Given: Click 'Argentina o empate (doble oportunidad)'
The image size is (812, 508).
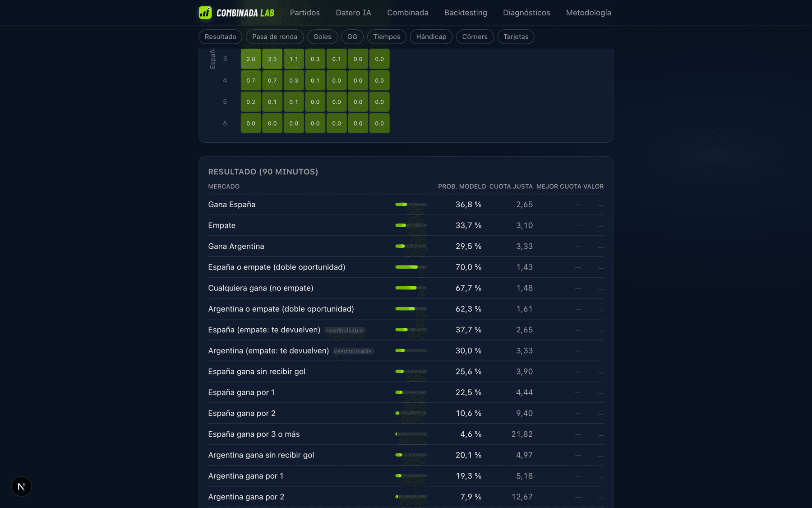Looking at the screenshot, I should point(281,309).
